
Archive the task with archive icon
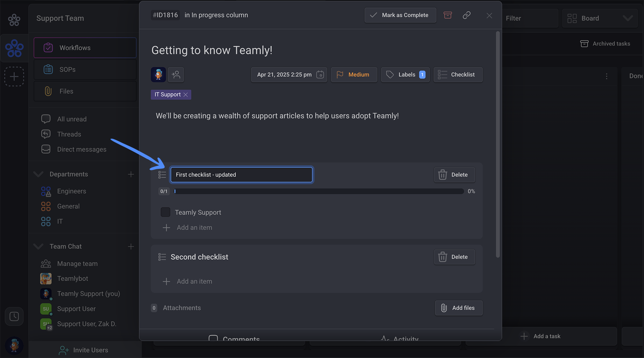448,15
